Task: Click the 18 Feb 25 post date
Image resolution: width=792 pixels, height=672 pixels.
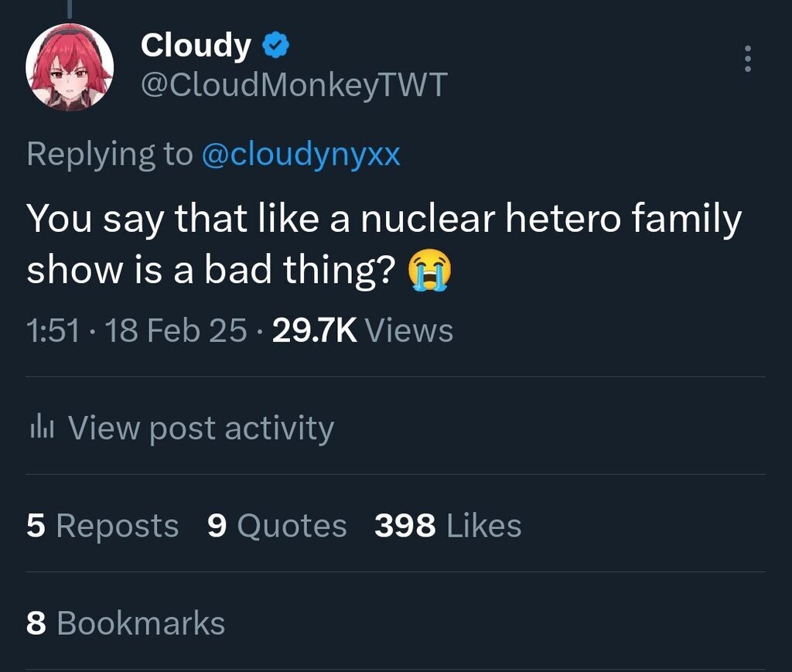Action: click(x=175, y=330)
